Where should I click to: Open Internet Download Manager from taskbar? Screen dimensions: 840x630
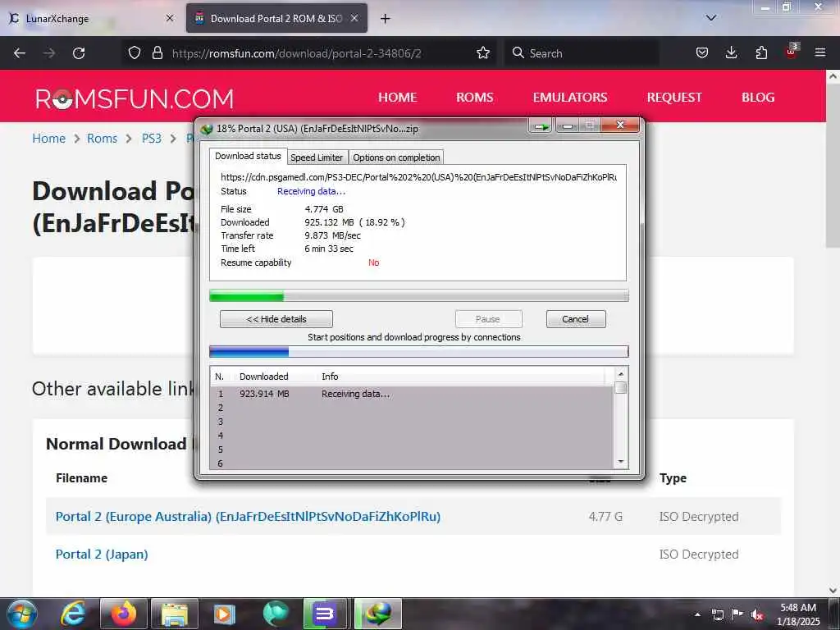click(x=377, y=614)
